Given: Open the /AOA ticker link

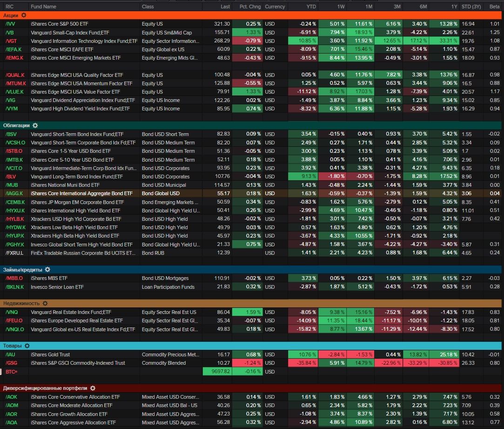Looking at the screenshot, I should 11,422.
